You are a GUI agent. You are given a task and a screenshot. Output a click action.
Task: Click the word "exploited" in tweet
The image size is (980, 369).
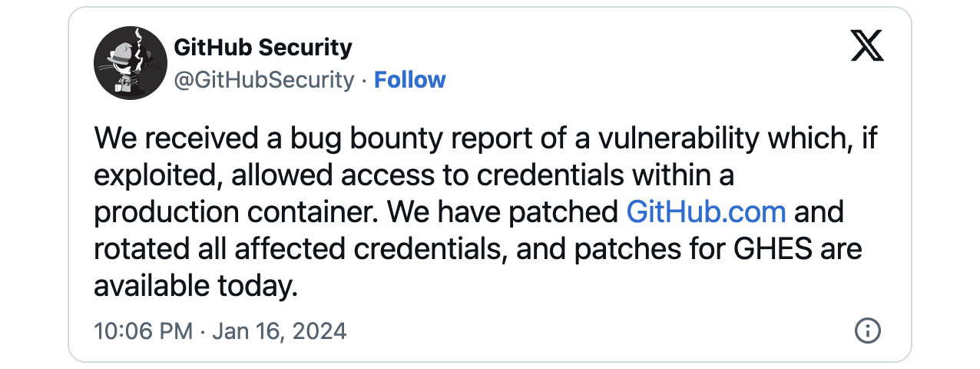(x=151, y=176)
